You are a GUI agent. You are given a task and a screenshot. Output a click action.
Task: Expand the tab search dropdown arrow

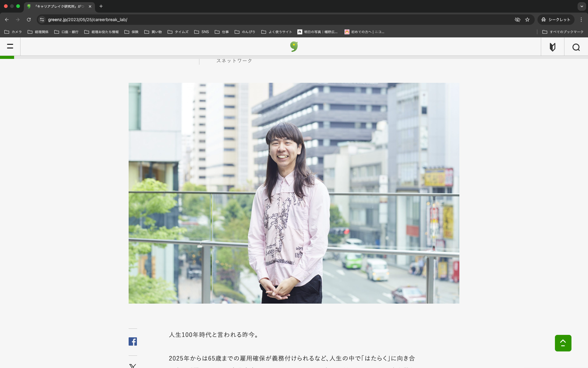[x=582, y=6]
